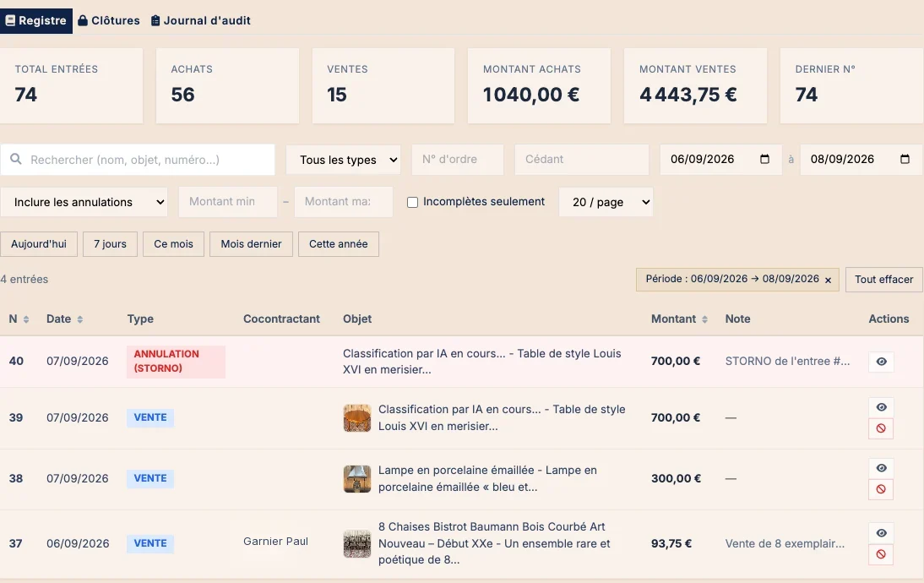View details of entry 38
Viewport: 924px width, 583px height.
pyautogui.click(x=881, y=468)
